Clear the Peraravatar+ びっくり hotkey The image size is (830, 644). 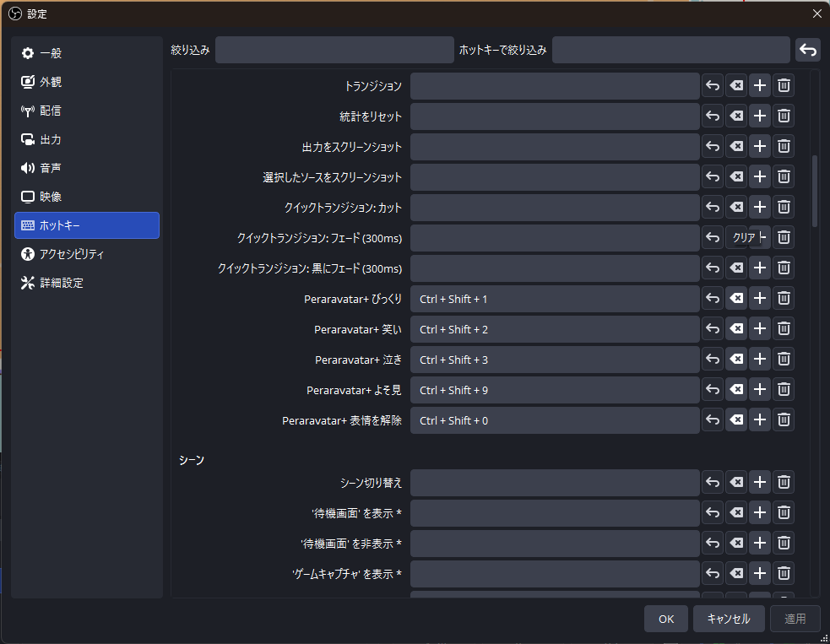click(x=736, y=299)
